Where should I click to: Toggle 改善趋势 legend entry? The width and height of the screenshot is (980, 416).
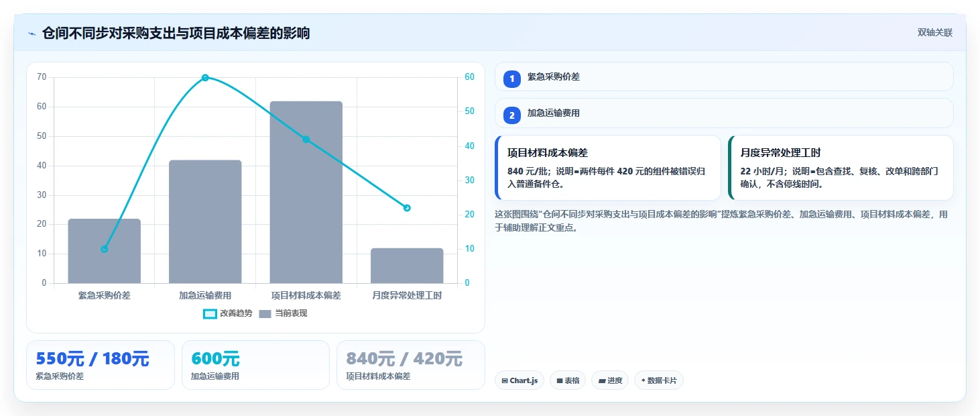[228, 313]
